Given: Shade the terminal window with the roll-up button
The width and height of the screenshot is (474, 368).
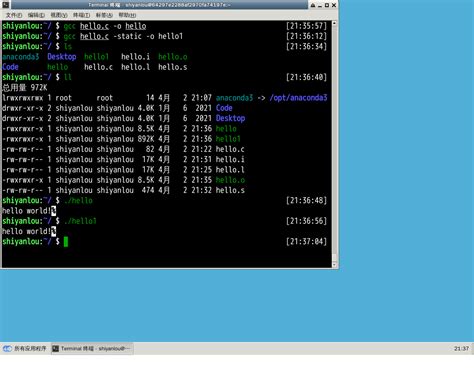Looking at the screenshot, I should (x=313, y=5).
